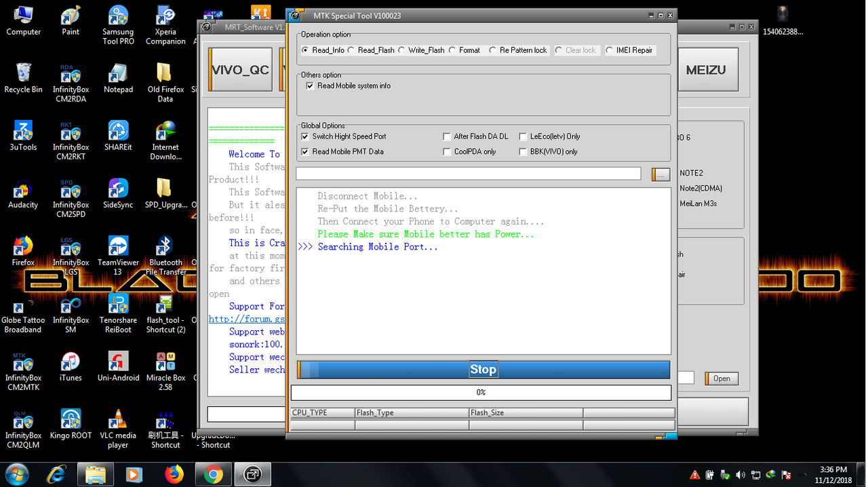The image size is (868, 487).
Task: Select the Read_Info radio option
Action: 323,50
